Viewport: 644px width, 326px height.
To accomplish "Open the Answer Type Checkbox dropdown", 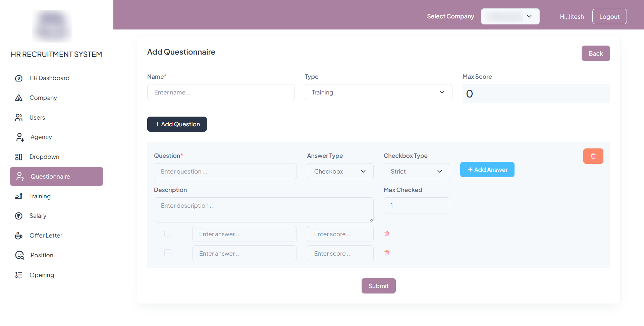I will click(x=340, y=171).
